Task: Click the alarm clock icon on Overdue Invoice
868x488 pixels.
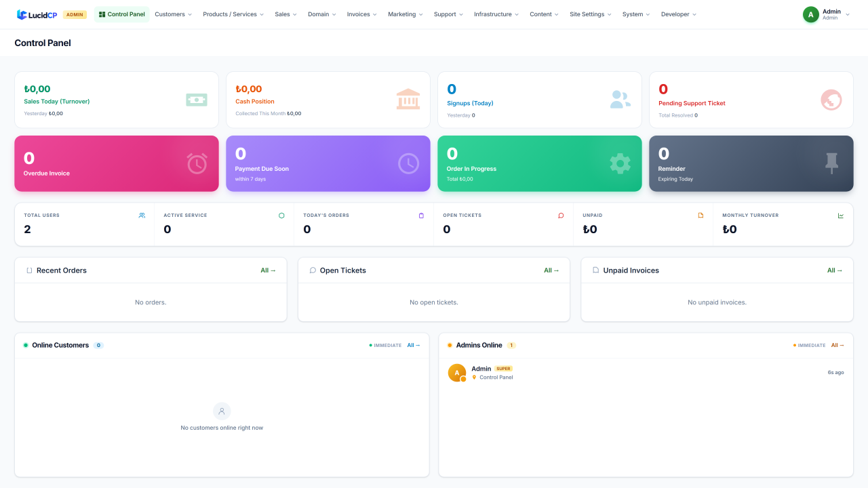Action: (x=197, y=163)
